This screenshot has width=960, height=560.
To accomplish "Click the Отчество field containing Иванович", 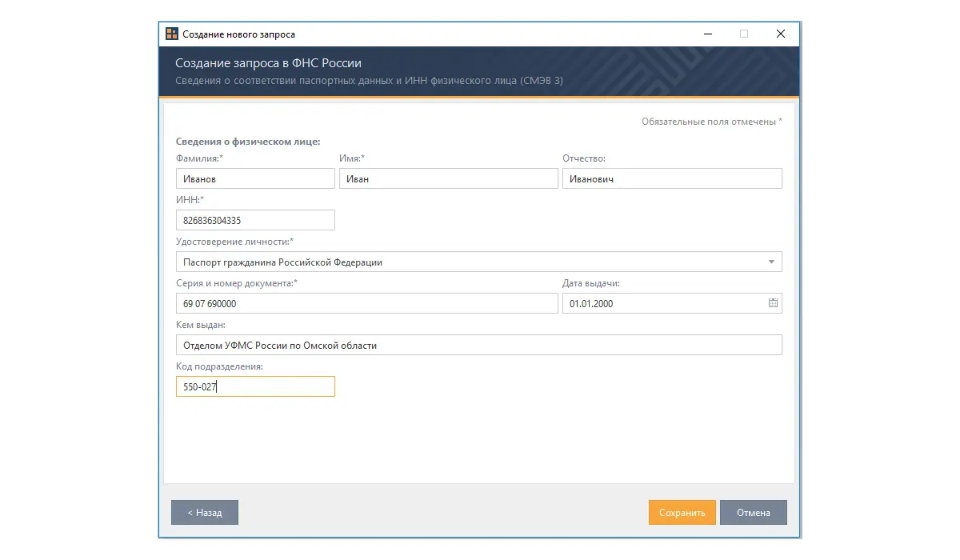I will click(x=672, y=178).
